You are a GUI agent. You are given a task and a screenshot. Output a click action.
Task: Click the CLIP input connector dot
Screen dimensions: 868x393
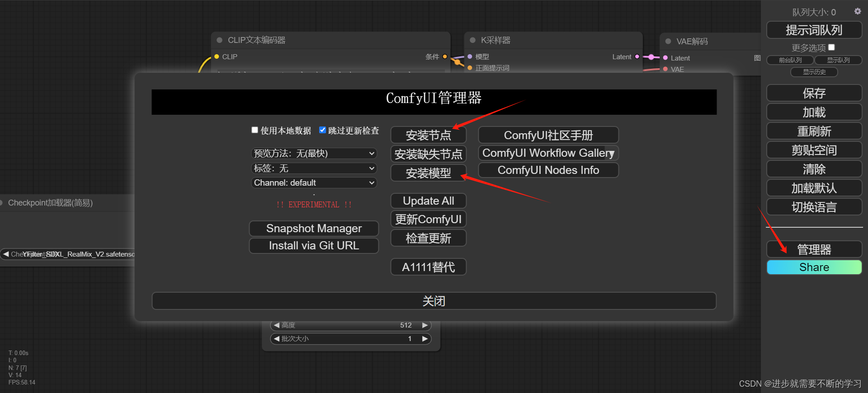tap(217, 56)
